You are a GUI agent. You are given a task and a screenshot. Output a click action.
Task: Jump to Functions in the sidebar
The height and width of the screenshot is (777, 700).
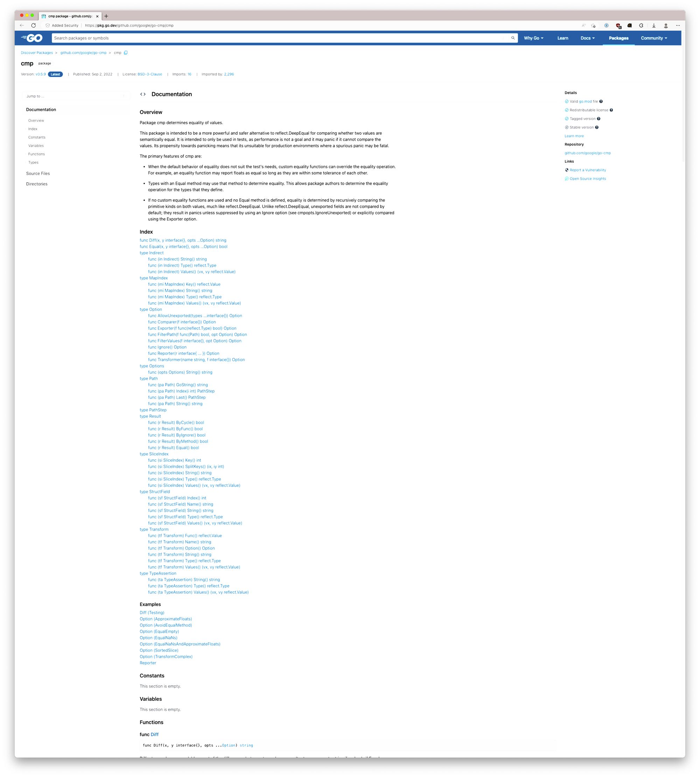(36, 154)
